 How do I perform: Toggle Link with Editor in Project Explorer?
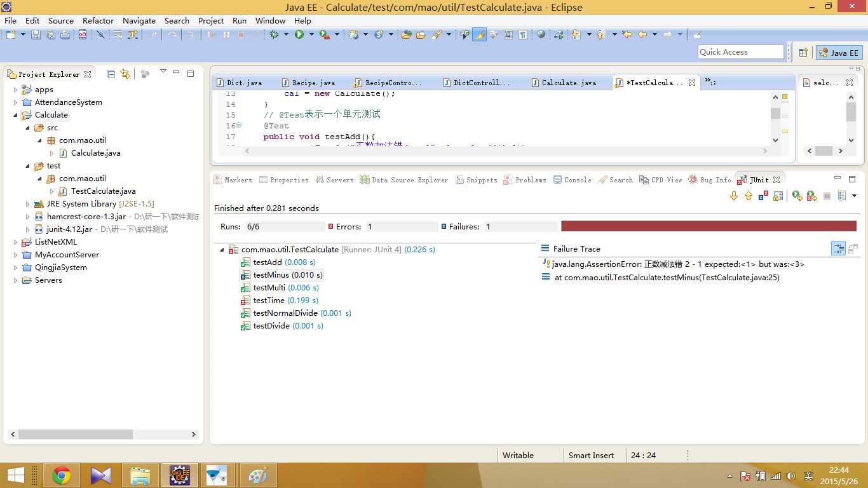click(x=125, y=74)
